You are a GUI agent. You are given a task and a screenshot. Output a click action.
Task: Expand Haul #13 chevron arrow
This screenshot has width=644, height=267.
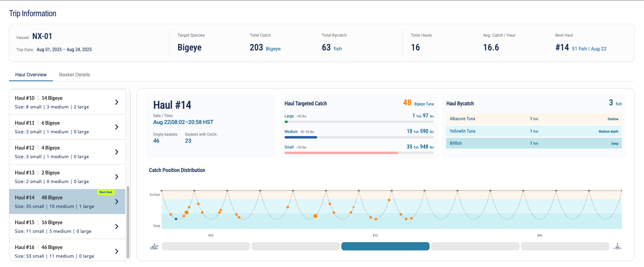point(117,177)
